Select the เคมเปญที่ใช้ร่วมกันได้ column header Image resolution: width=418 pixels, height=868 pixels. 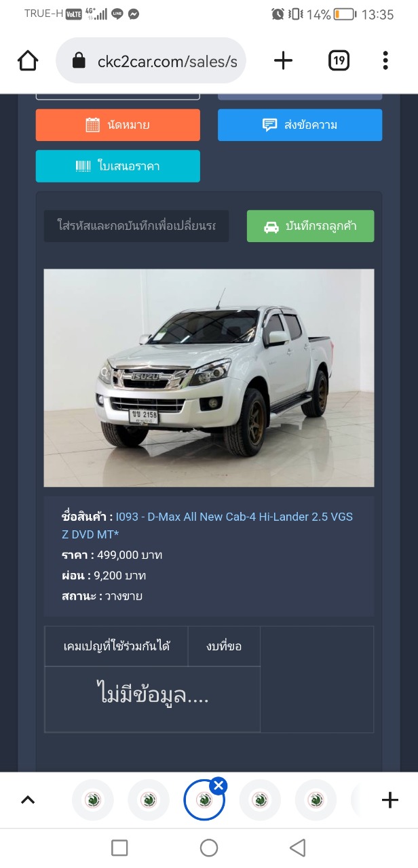pos(116,646)
